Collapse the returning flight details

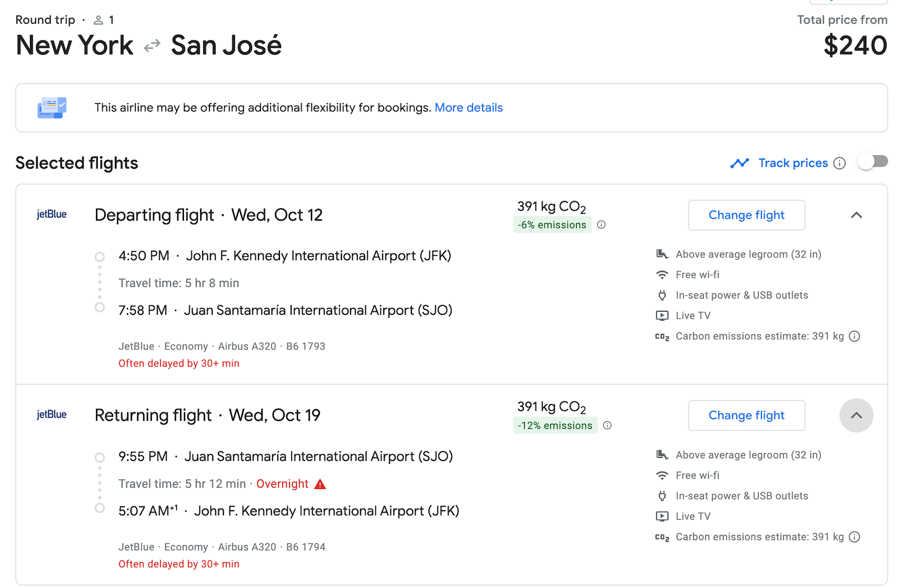coord(857,415)
